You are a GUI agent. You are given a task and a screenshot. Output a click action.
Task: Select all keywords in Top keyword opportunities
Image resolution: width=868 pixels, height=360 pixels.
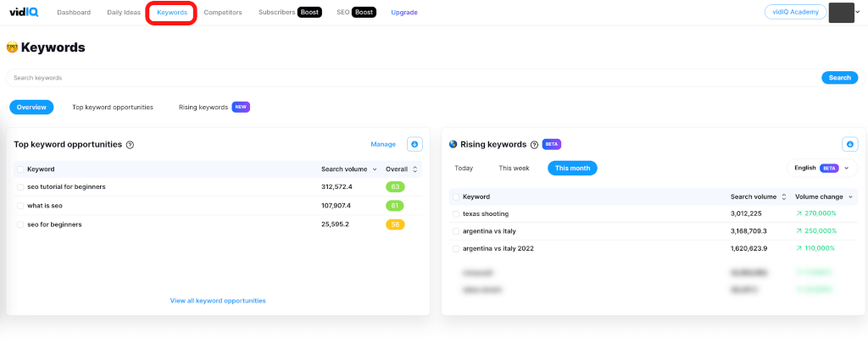coord(20,169)
